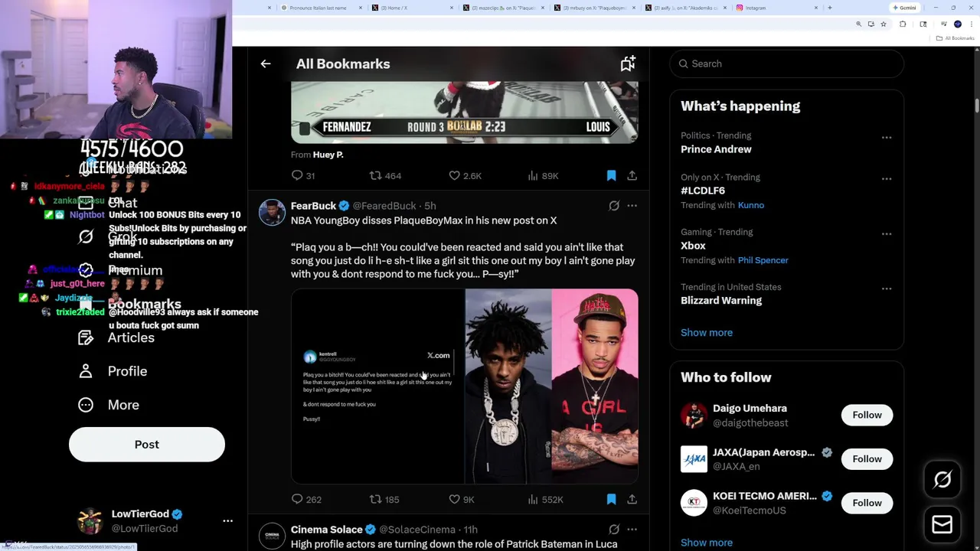The height and width of the screenshot is (551, 980).
Task: Open more options on Cinema Solace post
Action: (632, 530)
